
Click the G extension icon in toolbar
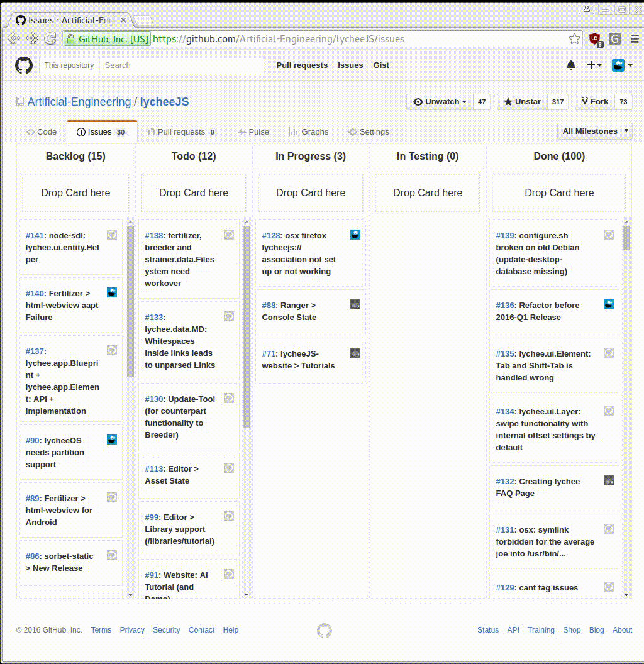(615, 39)
